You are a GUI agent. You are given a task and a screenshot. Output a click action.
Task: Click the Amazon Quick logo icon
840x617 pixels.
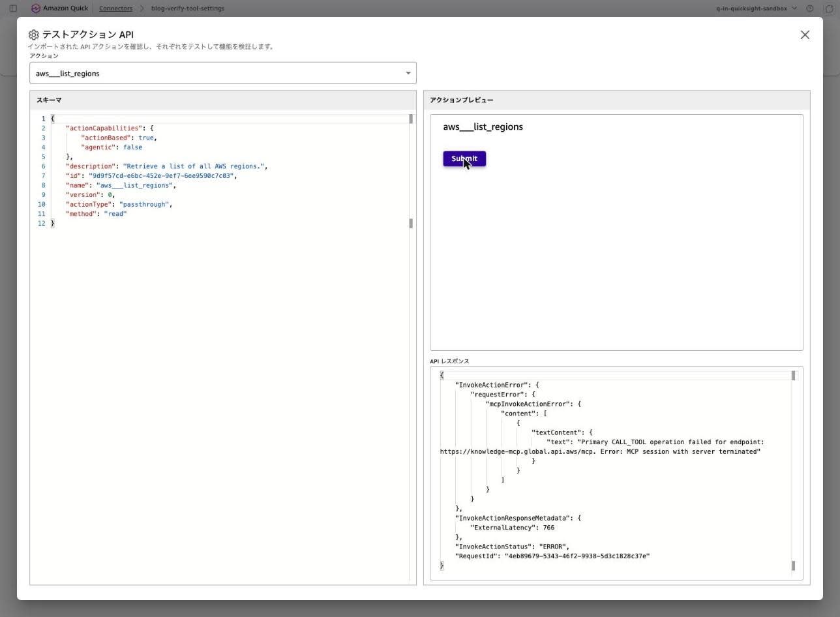coord(36,8)
